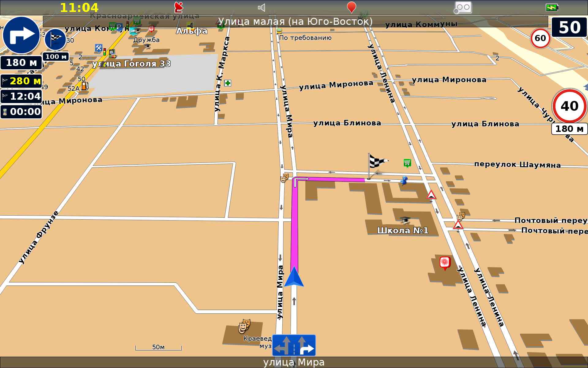Image resolution: width=588 pixels, height=368 pixels.
Task: Click the 12:04 arrival time field
Action: point(21,96)
